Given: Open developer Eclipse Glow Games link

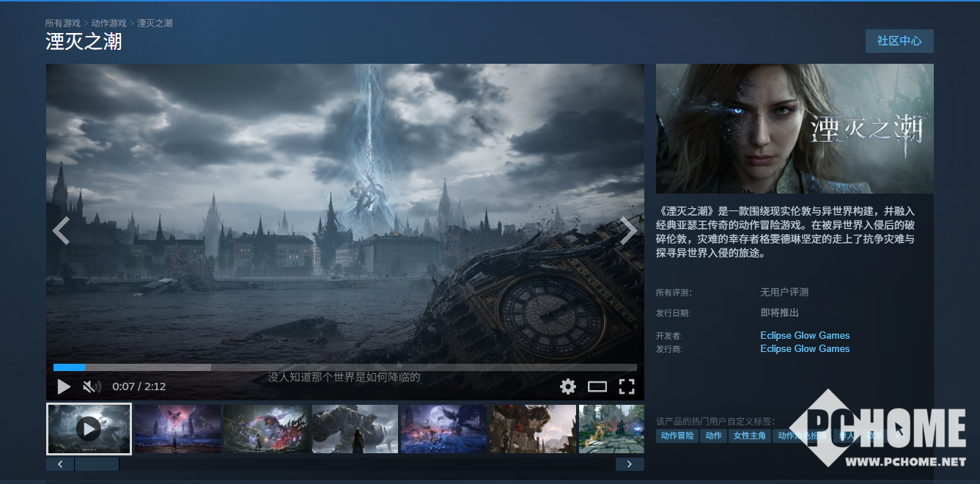Looking at the screenshot, I should tap(805, 335).
